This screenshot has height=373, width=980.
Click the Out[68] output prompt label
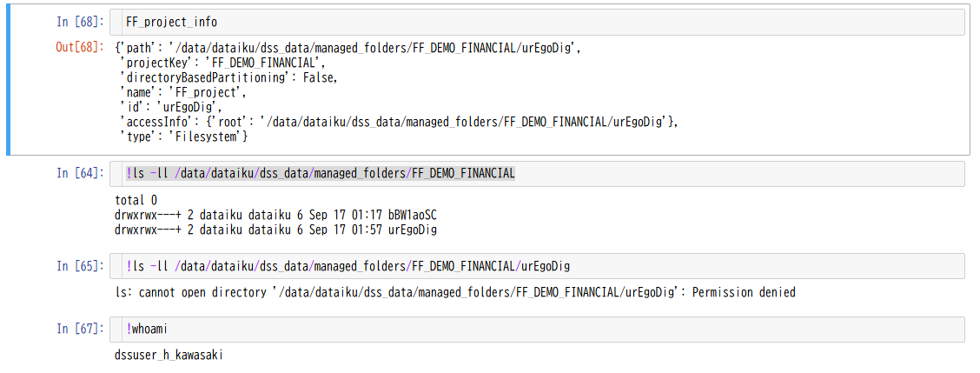click(82, 48)
